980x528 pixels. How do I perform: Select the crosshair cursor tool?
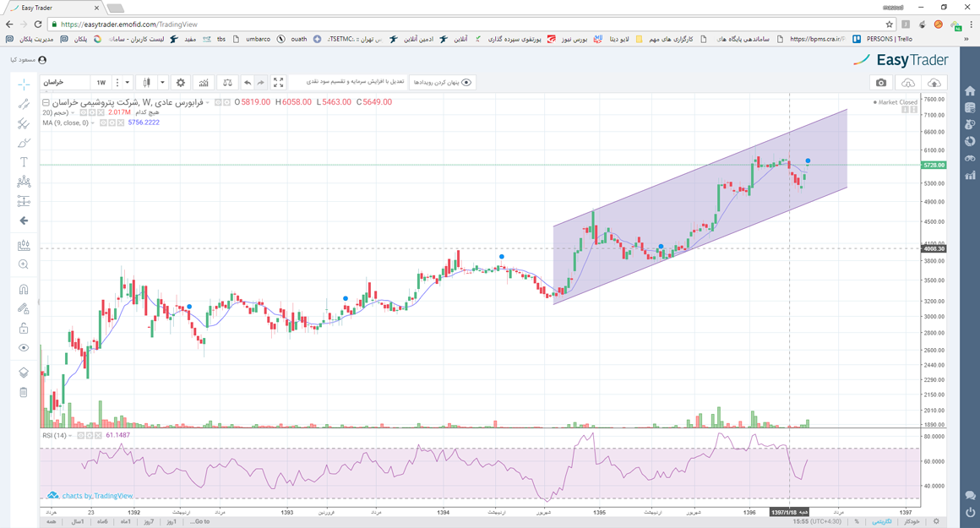(24, 84)
